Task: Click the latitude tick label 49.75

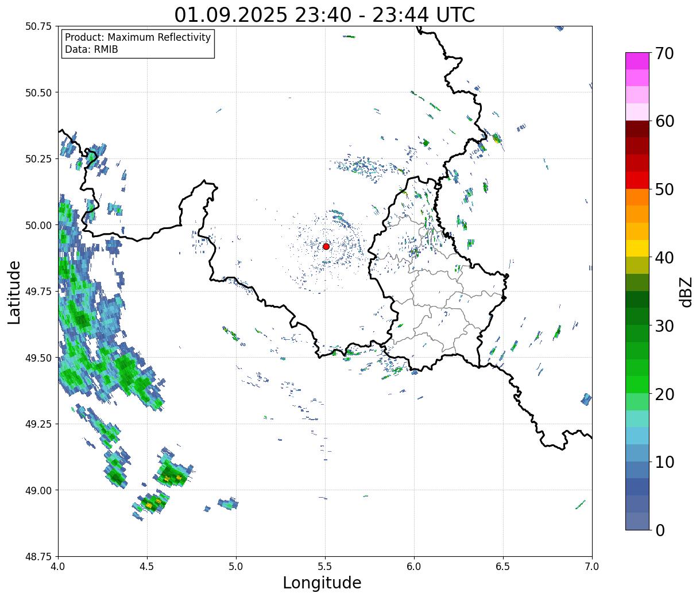Action: click(x=38, y=292)
